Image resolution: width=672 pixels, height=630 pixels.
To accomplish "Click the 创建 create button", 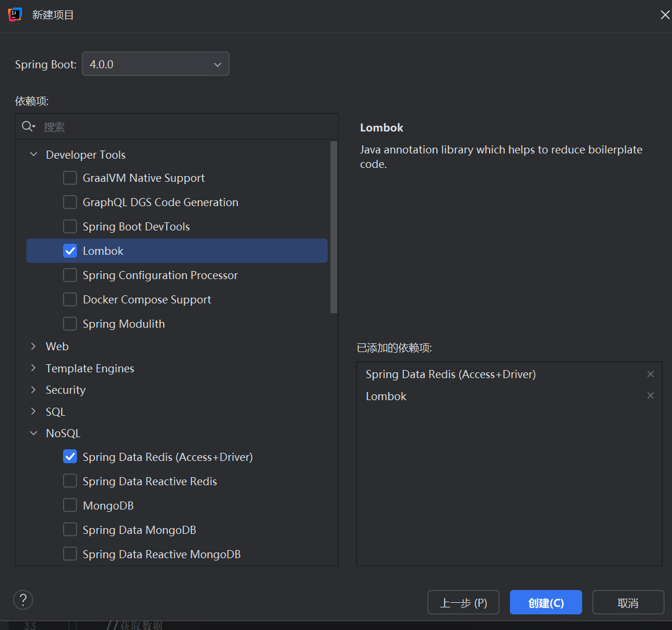I will click(546, 602).
